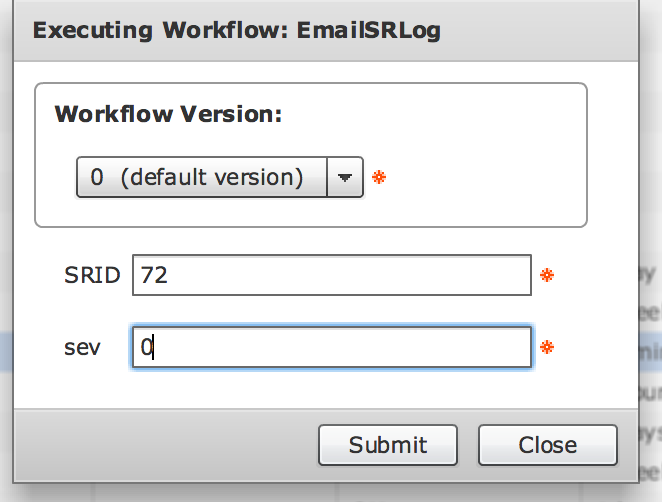The width and height of the screenshot is (662, 502).
Task: Click the blank dialog area below sev field
Action: point(326,388)
